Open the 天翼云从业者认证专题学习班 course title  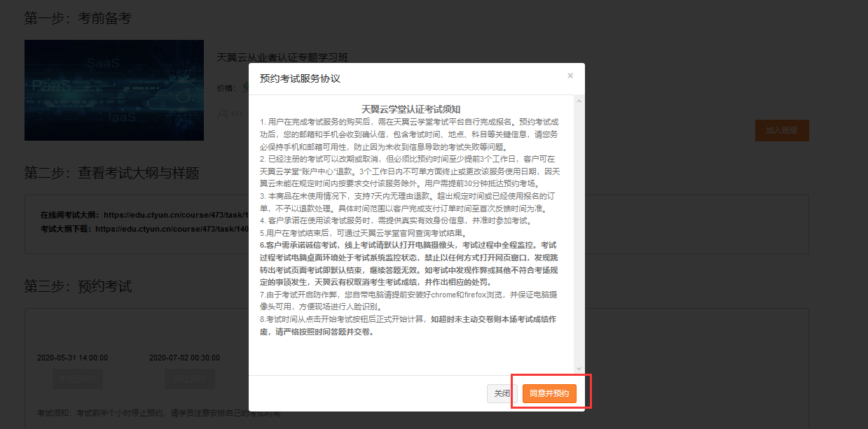point(282,57)
